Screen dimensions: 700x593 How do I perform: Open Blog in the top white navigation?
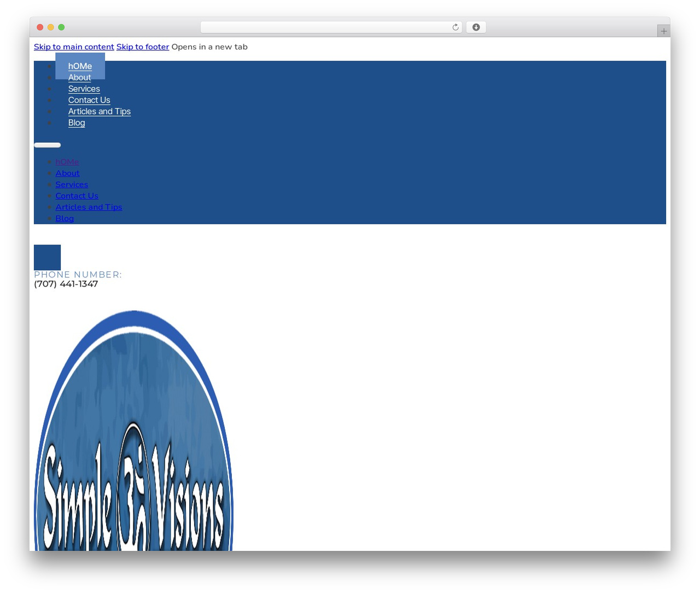click(x=77, y=123)
